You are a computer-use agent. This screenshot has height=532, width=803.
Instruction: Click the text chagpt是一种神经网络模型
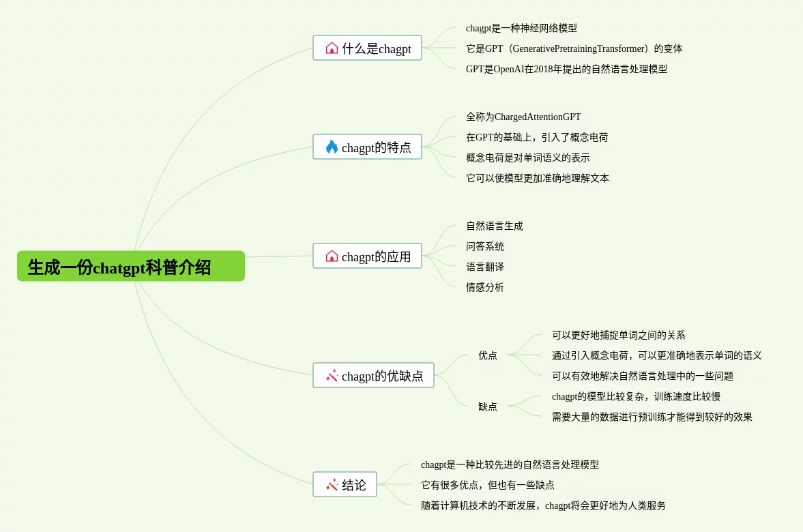521,28
